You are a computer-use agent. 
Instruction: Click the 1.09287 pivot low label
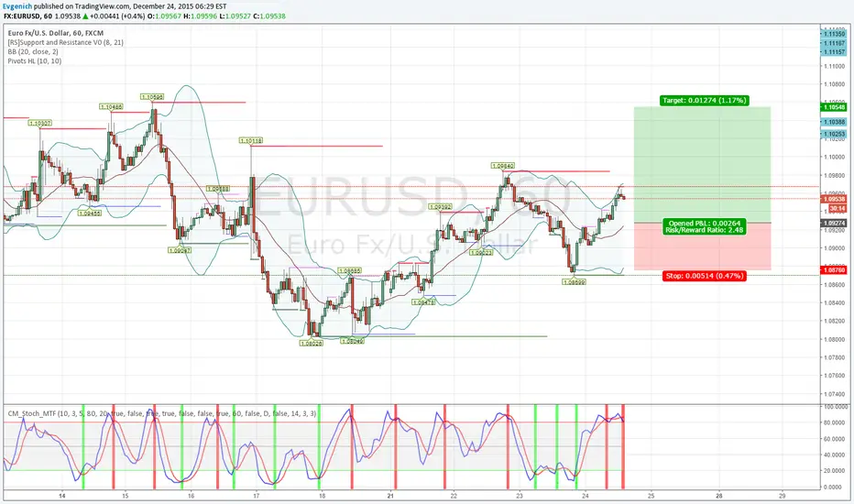[x=180, y=250]
